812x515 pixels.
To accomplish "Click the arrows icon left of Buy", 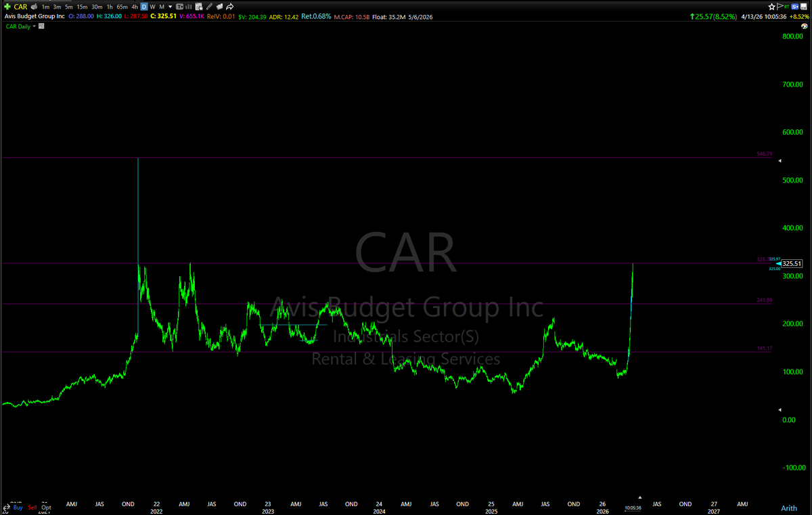I will click(6, 508).
